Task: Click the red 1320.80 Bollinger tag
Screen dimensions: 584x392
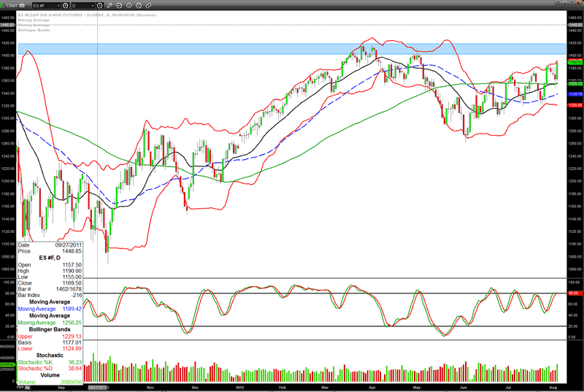Action: 575,105
